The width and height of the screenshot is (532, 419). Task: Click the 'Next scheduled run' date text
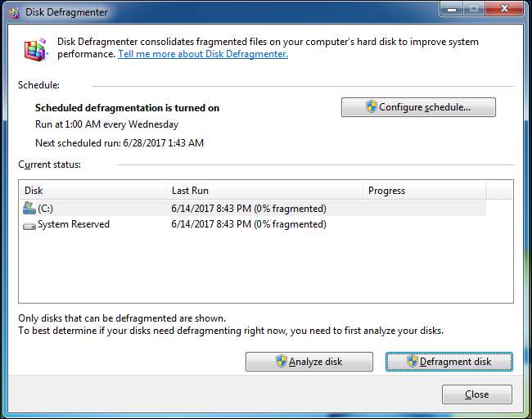pos(119,143)
